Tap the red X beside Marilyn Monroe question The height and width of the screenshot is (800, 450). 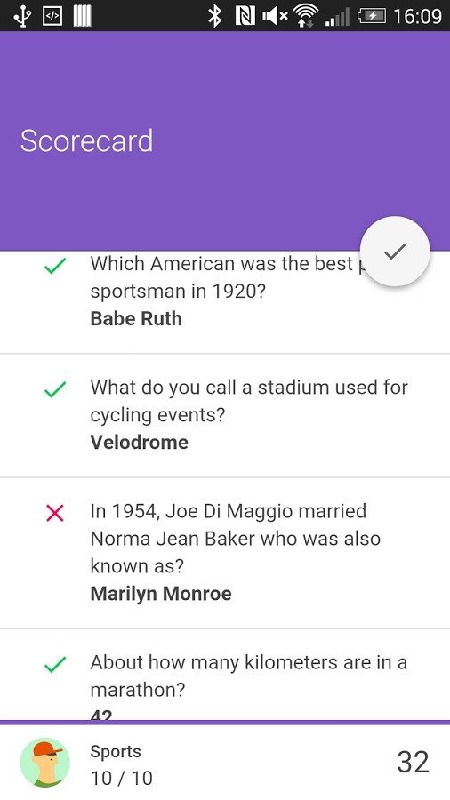click(x=55, y=513)
